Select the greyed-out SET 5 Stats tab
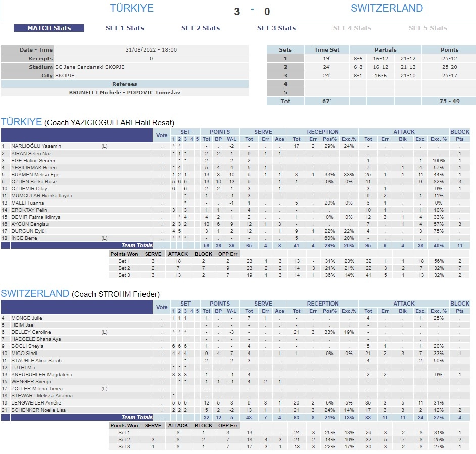 pos(428,28)
